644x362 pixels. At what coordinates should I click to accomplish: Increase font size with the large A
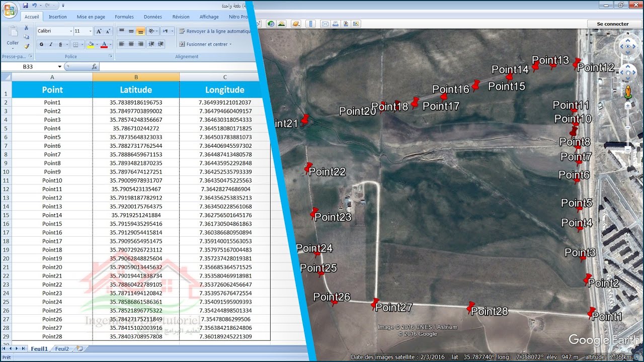99,31
